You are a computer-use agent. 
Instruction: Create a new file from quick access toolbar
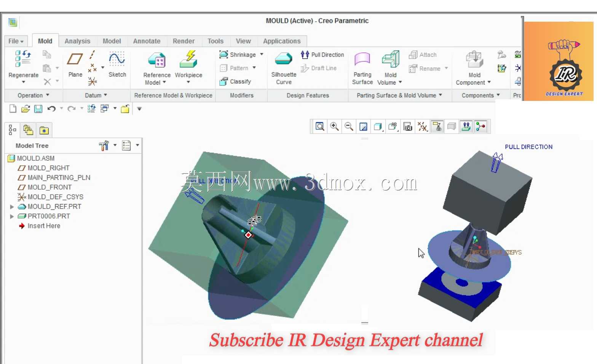(13, 109)
